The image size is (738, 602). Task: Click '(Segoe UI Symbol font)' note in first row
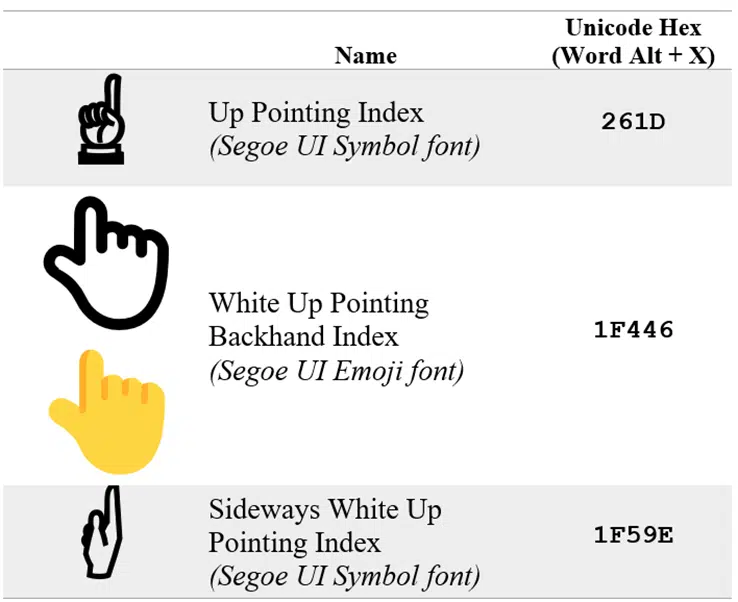pos(345,147)
